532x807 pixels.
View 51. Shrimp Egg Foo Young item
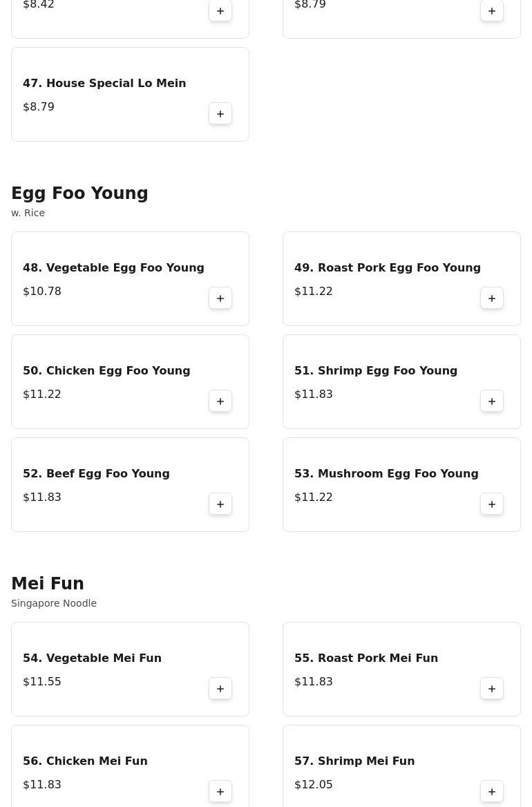click(x=376, y=371)
